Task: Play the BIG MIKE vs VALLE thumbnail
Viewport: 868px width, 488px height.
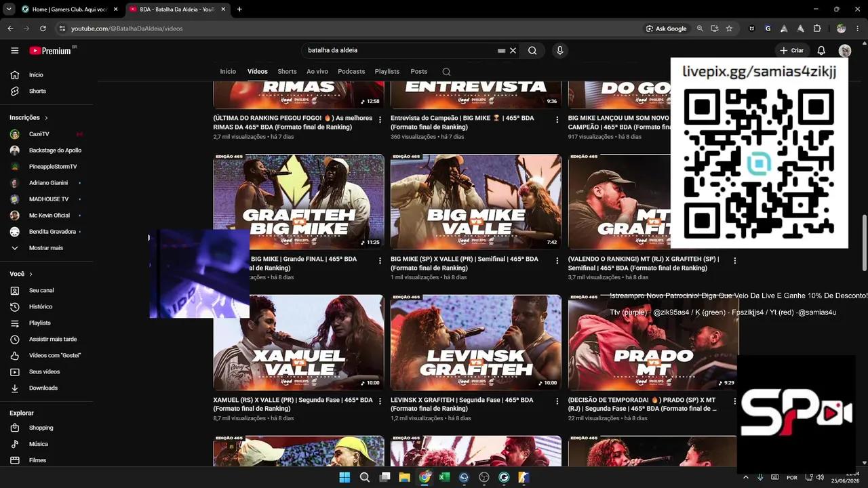Action: [x=476, y=202]
